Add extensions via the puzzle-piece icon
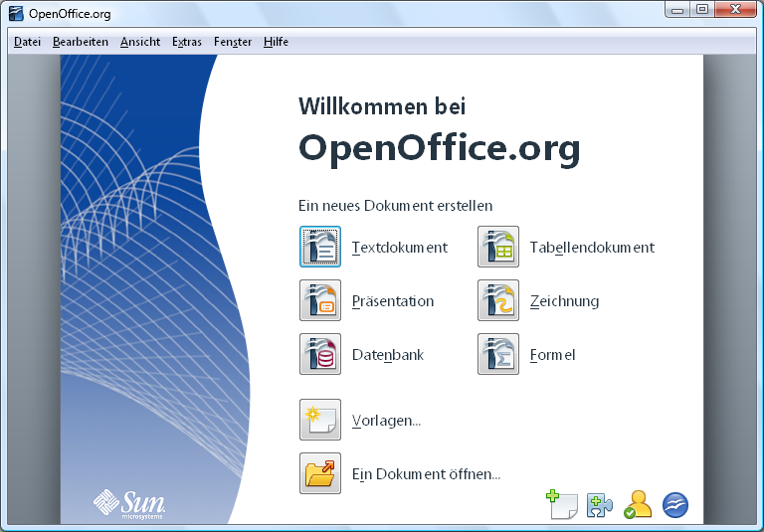764x532 pixels. pos(599,505)
